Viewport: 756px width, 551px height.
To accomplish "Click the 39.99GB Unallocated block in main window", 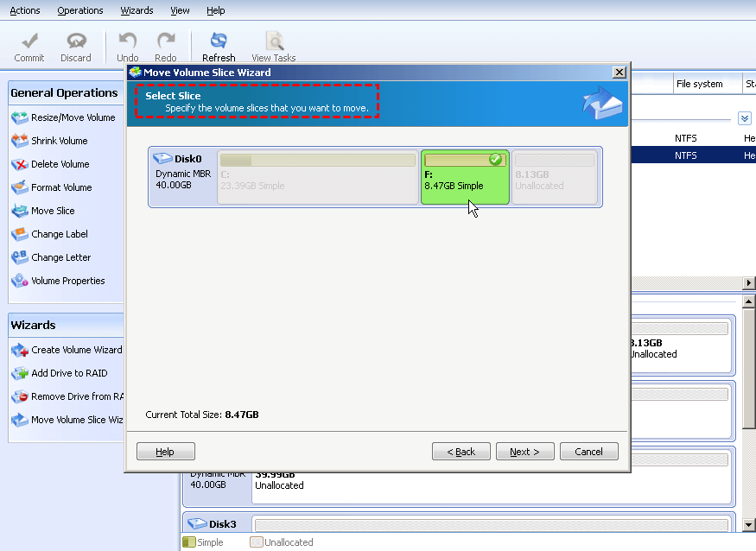I will pyautogui.click(x=492, y=487).
